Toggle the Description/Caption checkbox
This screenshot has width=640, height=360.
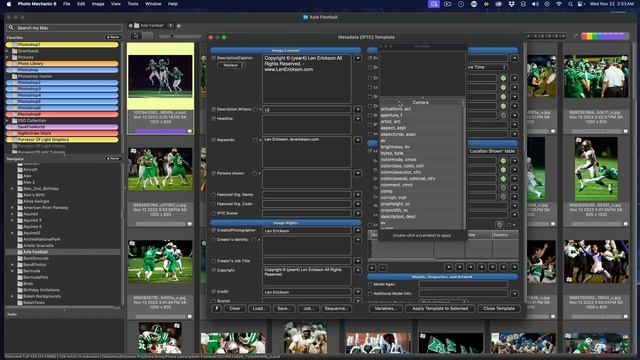coord(213,58)
